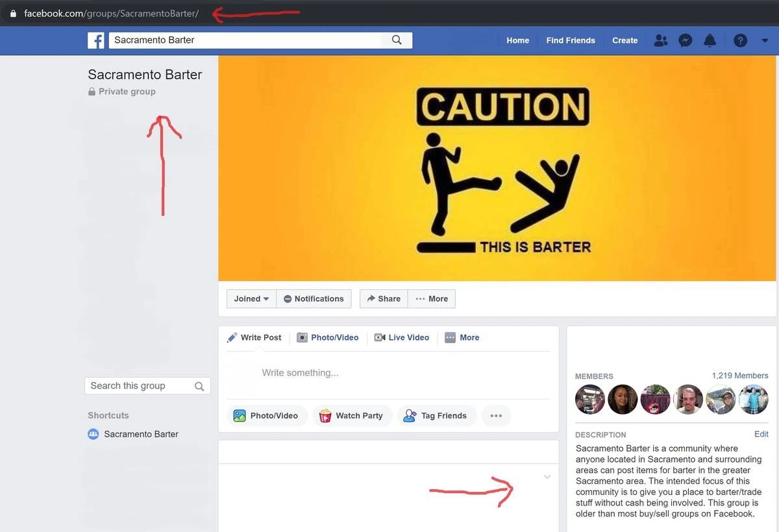Click the search magnifier button in header
The width and height of the screenshot is (779, 532).
tap(397, 40)
